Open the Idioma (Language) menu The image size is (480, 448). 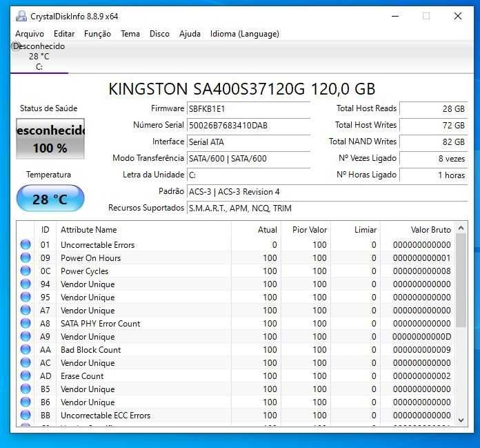(x=245, y=34)
